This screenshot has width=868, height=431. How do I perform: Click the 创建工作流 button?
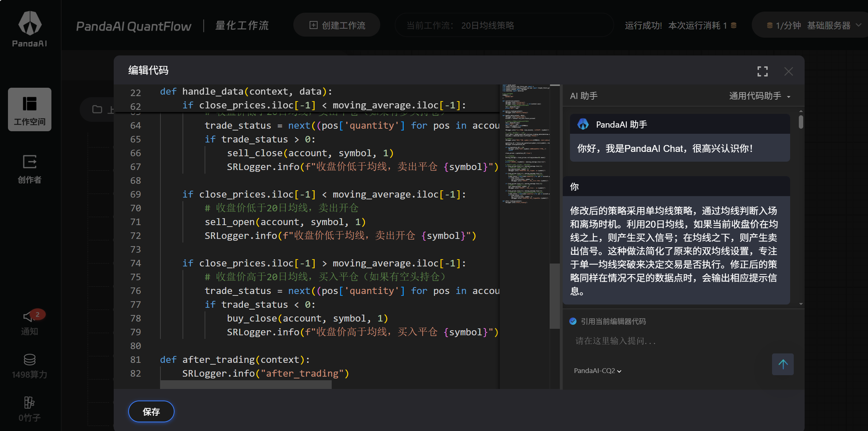(x=337, y=25)
